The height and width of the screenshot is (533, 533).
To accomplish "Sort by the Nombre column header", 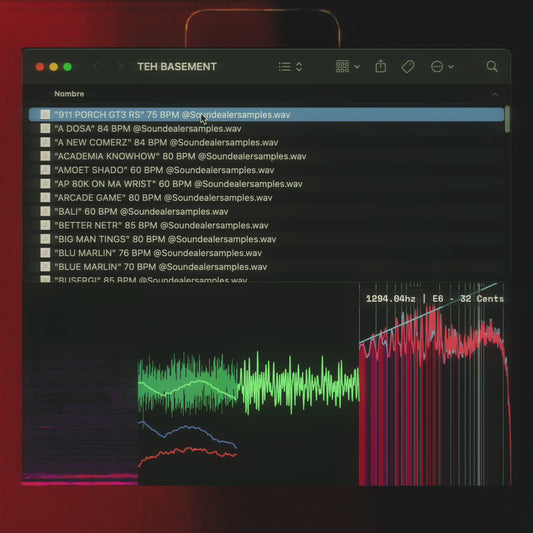I will coord(69,94).
